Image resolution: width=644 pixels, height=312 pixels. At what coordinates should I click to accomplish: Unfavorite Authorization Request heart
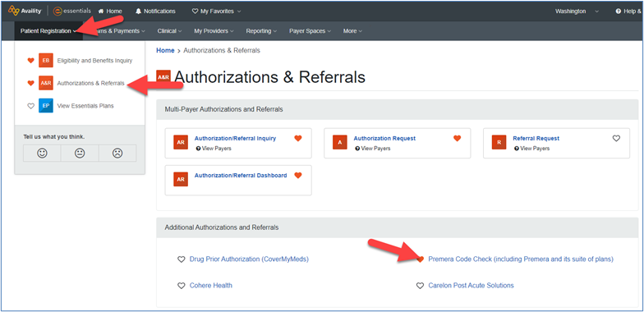pos(457,138)
